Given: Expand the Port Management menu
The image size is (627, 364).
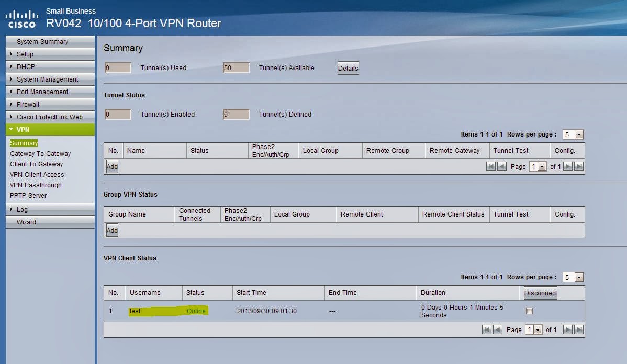Looking at the screenshot, I should click(x=50, y=92).
